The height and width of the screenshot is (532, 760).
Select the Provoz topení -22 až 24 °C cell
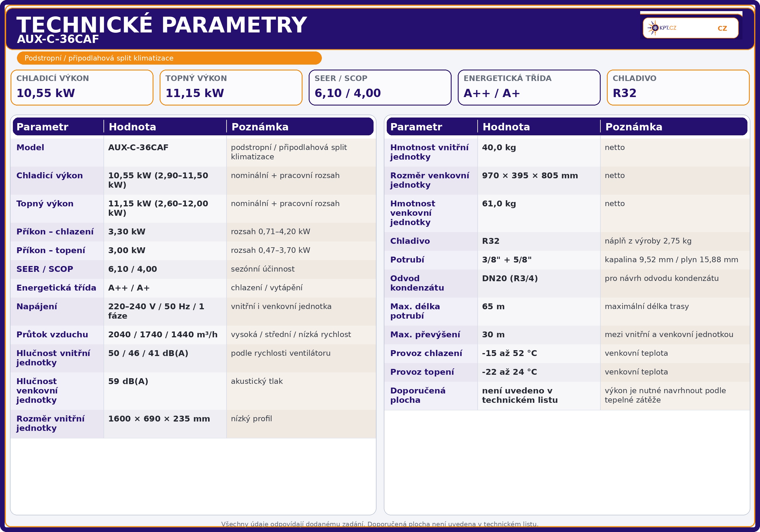click(x=509, y=372)
